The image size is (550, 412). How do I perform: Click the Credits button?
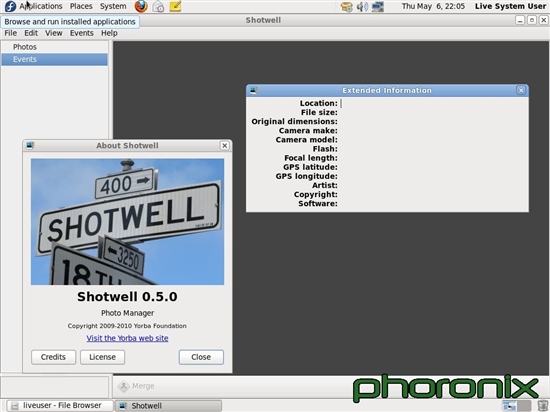tap(53, 357)
